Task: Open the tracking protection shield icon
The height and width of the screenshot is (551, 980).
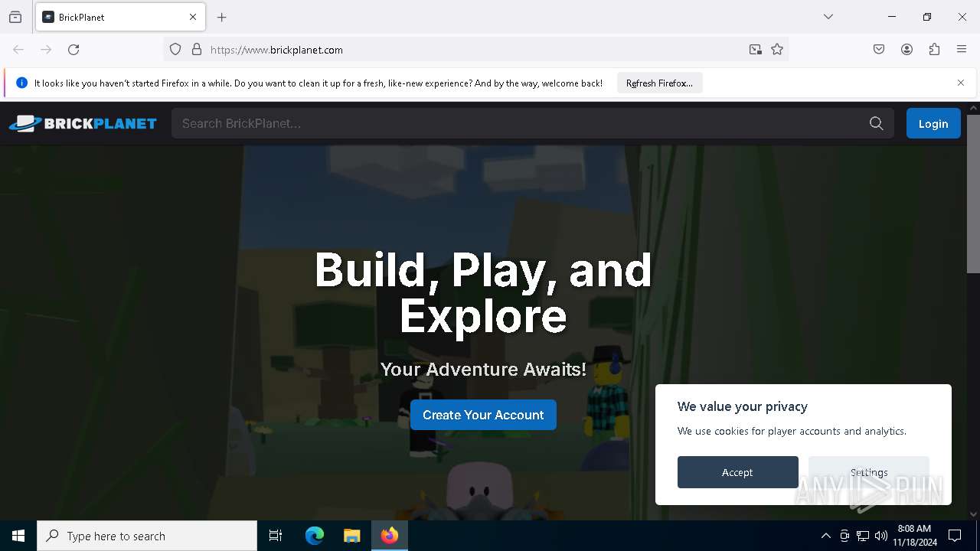Action: coord(175,50)
